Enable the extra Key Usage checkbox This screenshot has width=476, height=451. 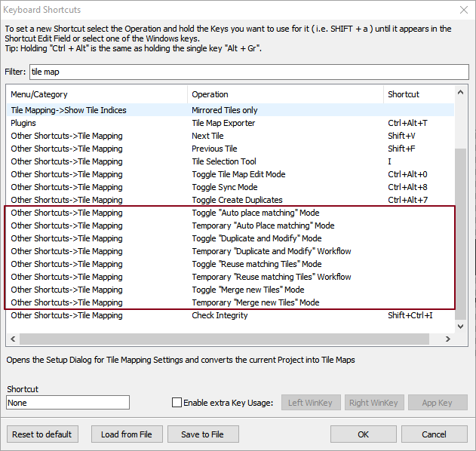177,403
